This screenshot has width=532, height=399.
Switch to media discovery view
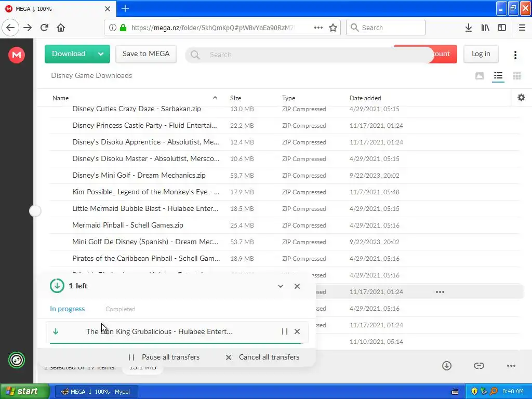(480, 76)
